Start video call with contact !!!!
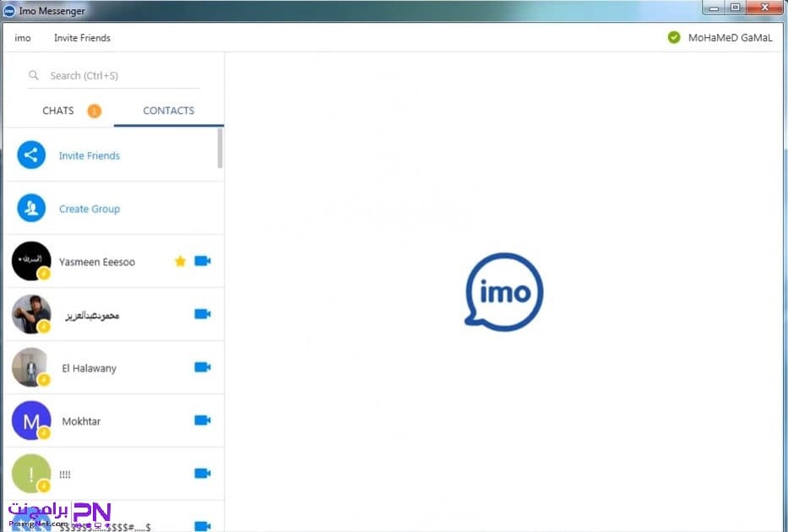 (x=203, y=473)
